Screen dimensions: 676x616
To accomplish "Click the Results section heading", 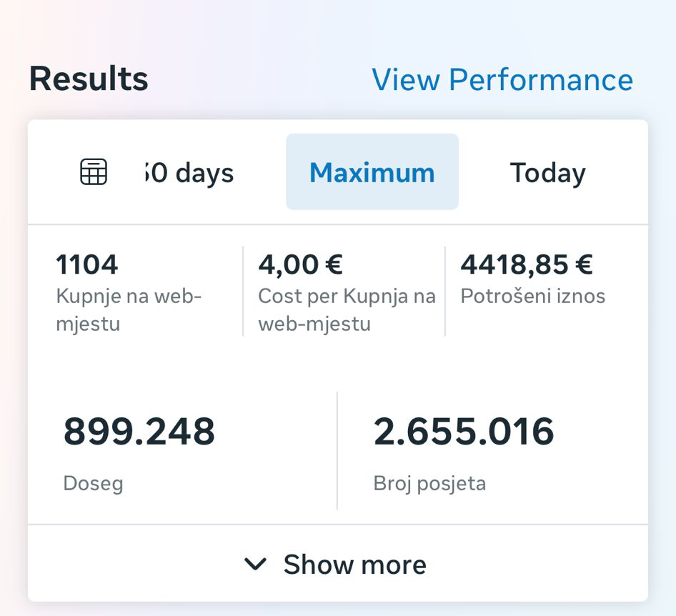I will 89,79.
